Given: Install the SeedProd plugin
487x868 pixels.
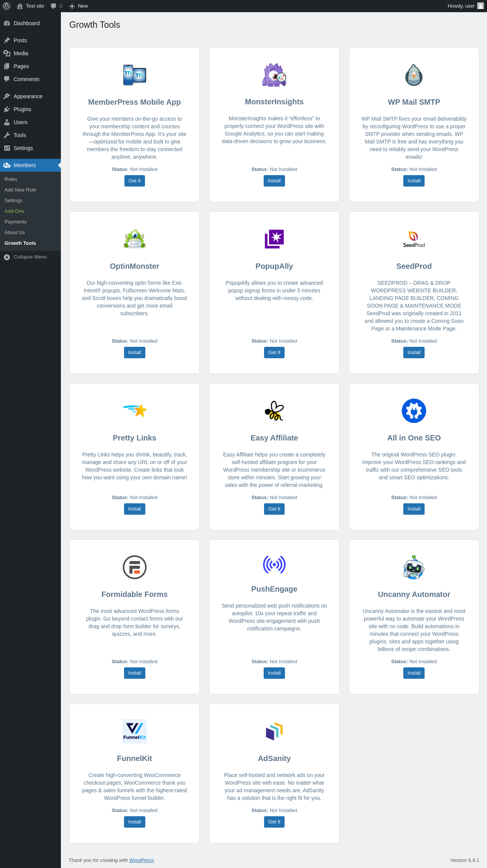Looking at the screenshot, I should point(414,353).
